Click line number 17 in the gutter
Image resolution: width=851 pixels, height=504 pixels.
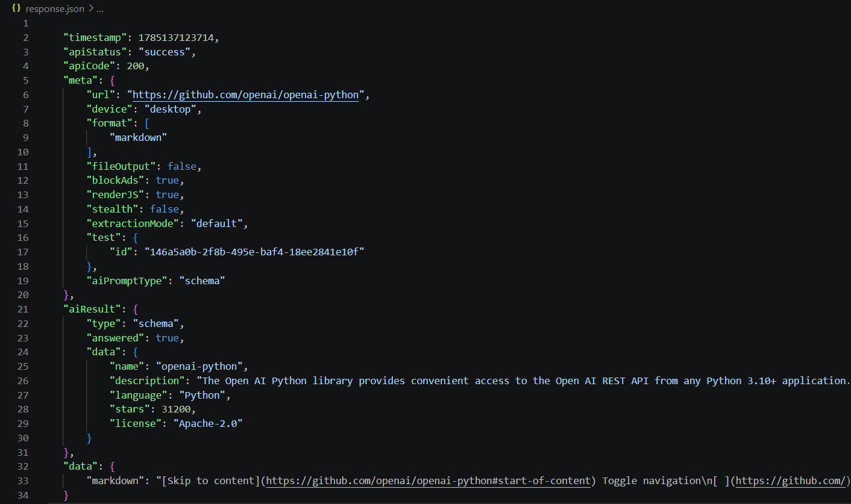[x=24, y=252]
